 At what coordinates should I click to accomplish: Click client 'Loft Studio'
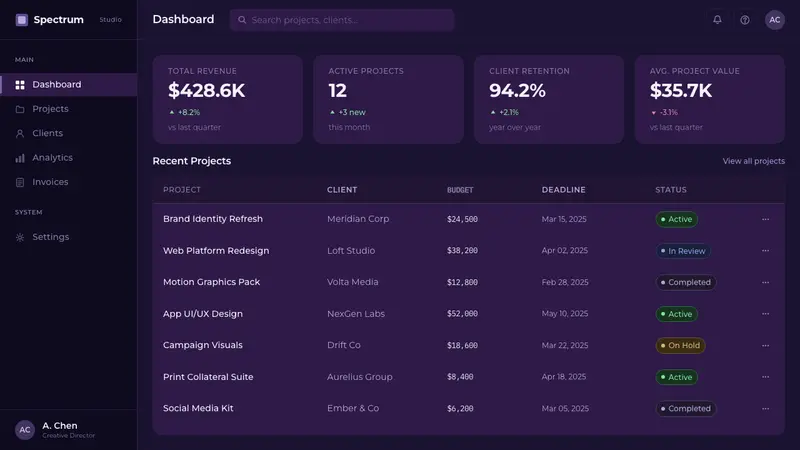(351, 251)
